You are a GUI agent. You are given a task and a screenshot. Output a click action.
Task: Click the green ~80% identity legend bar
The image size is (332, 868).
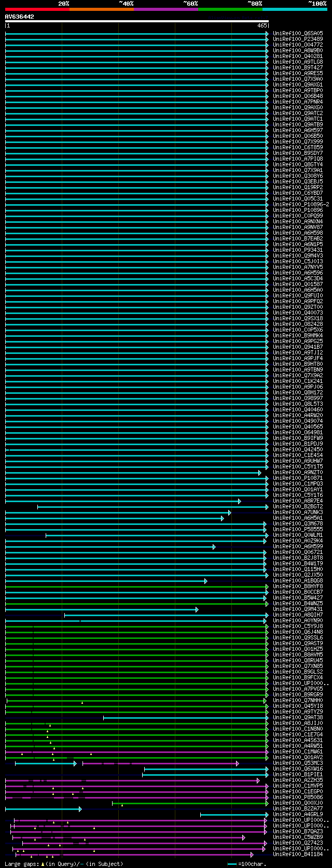230,9
